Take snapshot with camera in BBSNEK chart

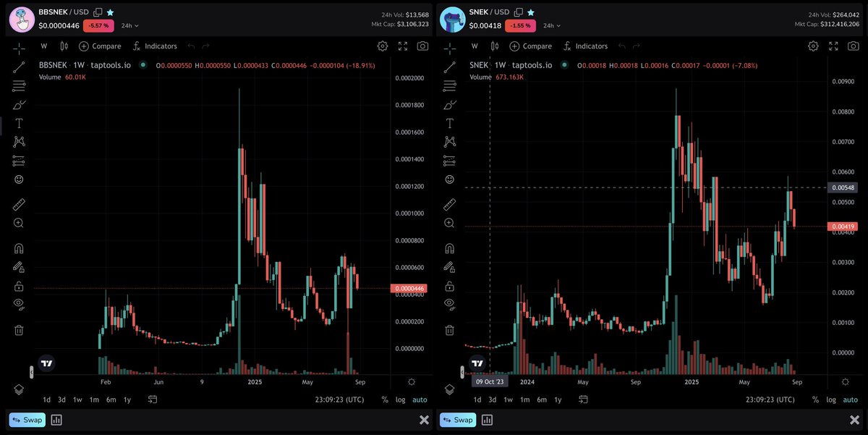click(x=422, y=46)
